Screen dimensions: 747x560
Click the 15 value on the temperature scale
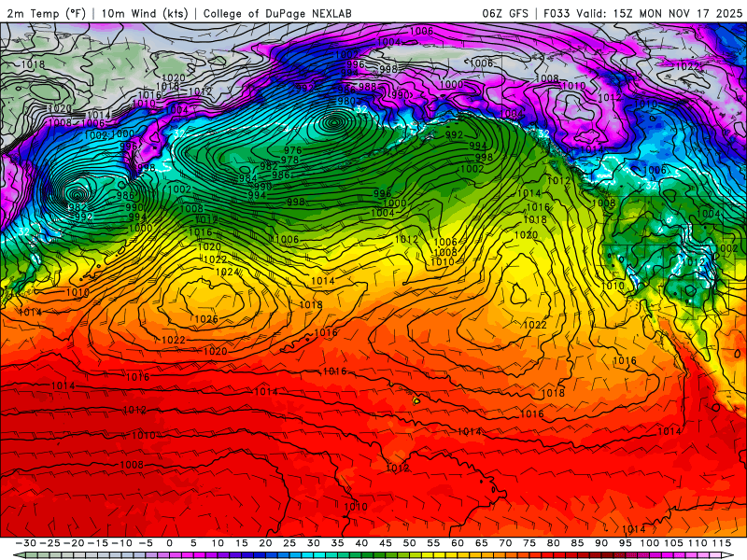242,543
